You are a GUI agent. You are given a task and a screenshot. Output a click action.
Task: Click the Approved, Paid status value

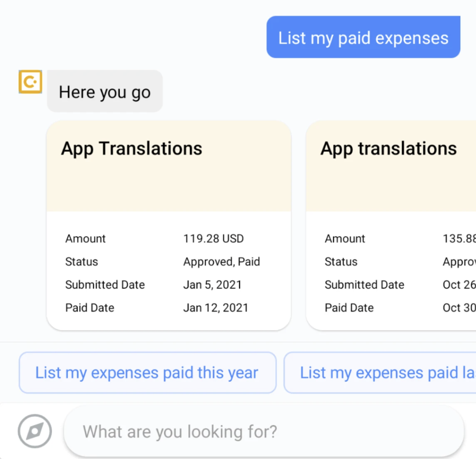tap(222, 261)
